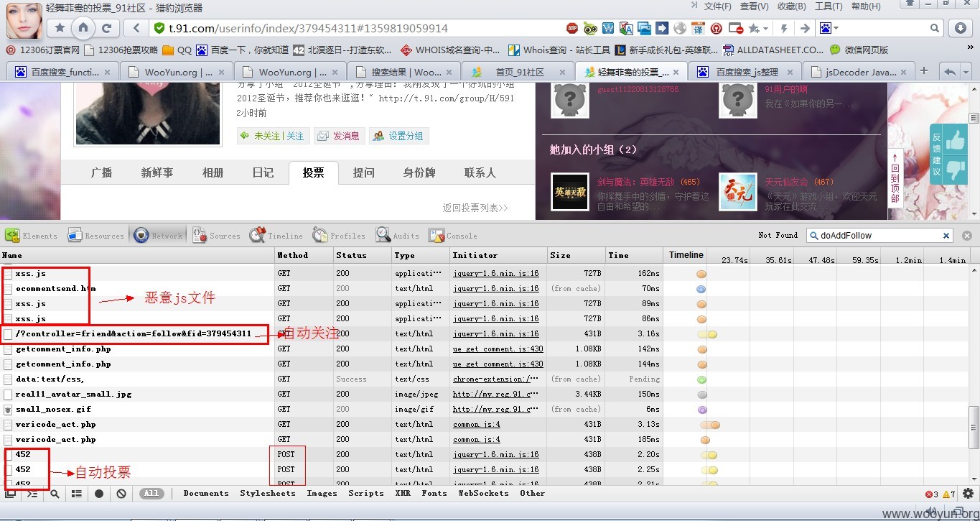Viewport: 980px width, 521px height.
Task: Click the favorite star button next to home
Action: coord(60,28)
